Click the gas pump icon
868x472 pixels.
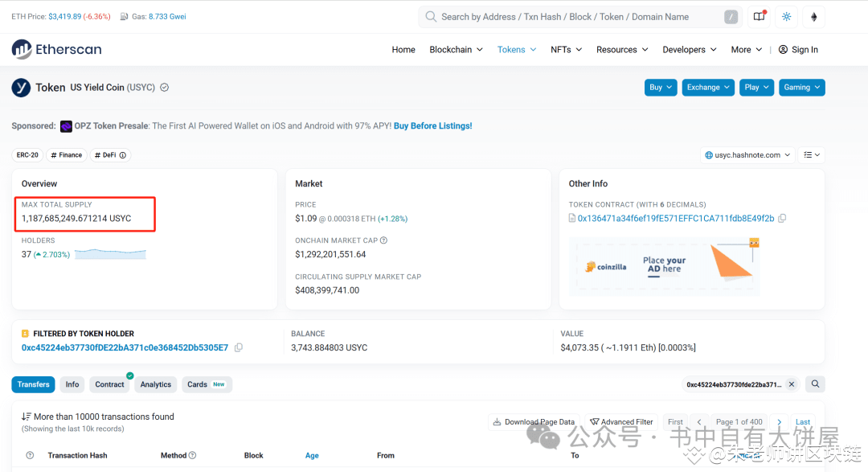tap(125, 17)
